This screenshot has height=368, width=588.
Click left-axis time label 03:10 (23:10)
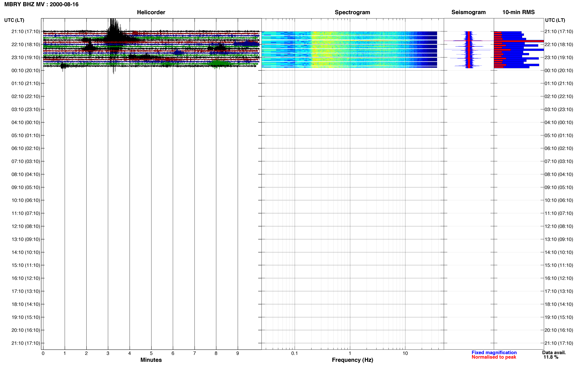[26, 109]
